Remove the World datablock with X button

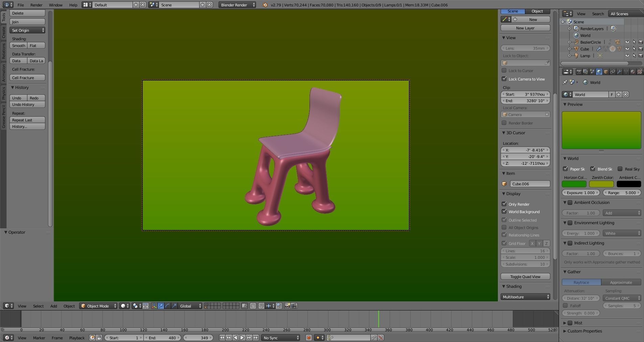tap(626, 94)
